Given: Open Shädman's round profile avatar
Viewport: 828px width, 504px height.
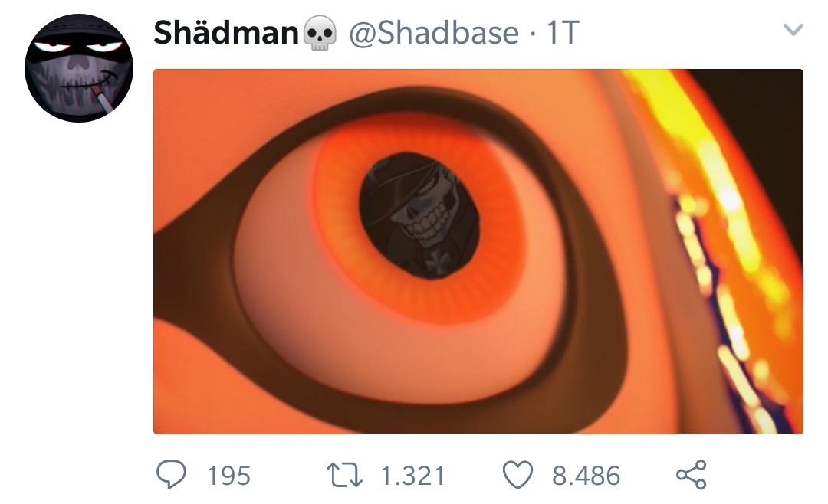Looking at the screenshot, I should coord(79,68).
